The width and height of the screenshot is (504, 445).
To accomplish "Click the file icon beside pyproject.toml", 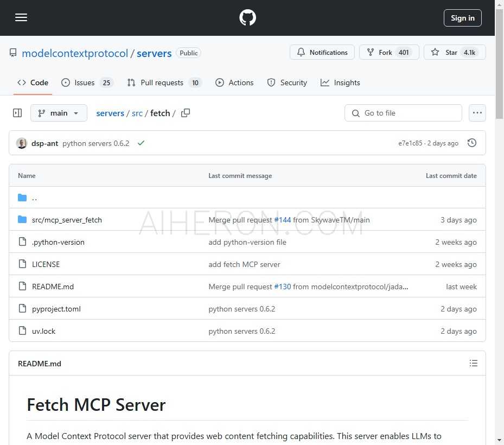I will 22,308.
